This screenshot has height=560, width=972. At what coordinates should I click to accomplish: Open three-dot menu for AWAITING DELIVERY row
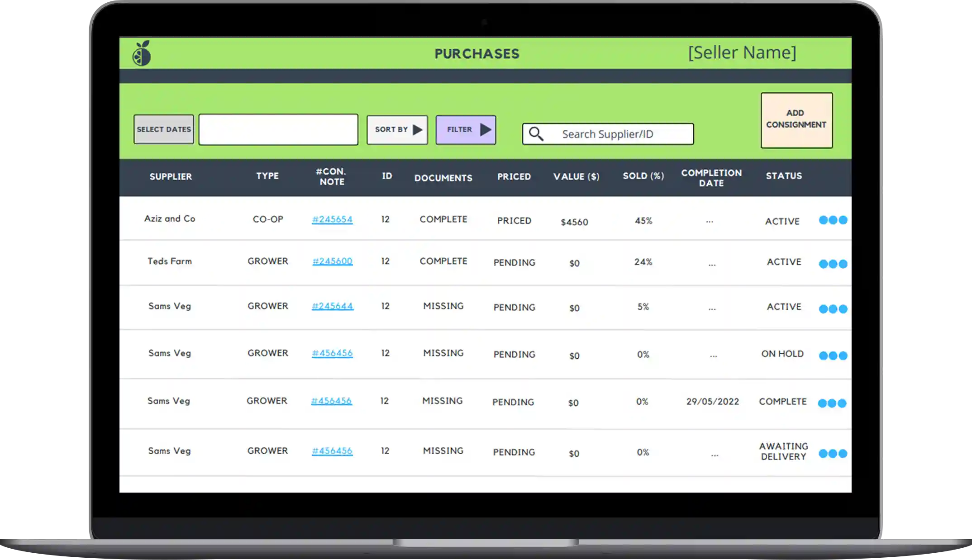(x=833, y=453)
